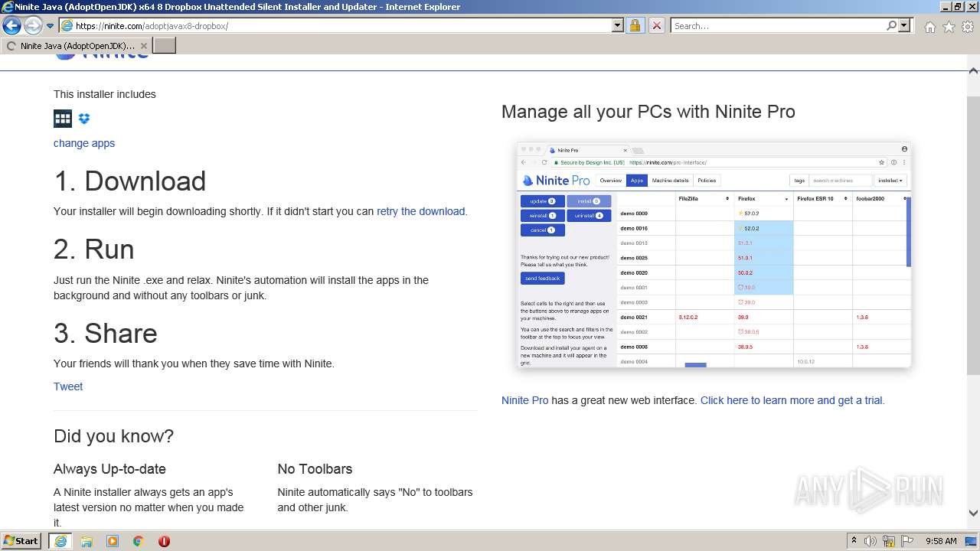
Task: Click the Action Center flag icon
Action: point(907,541)
